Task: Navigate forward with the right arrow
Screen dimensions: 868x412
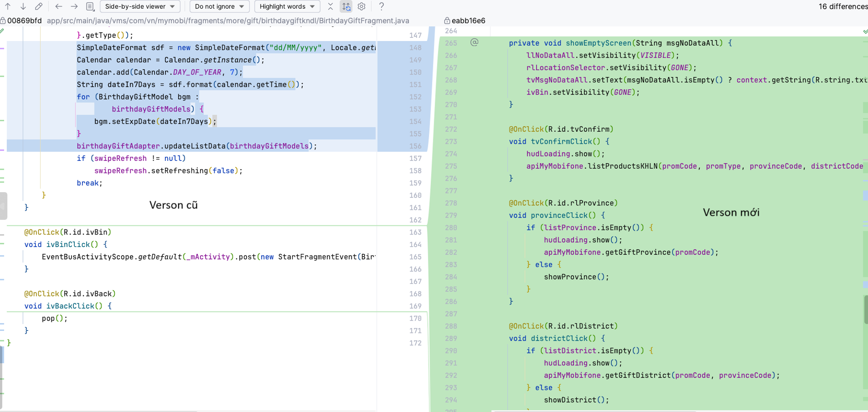Action: tap(74, 6)
